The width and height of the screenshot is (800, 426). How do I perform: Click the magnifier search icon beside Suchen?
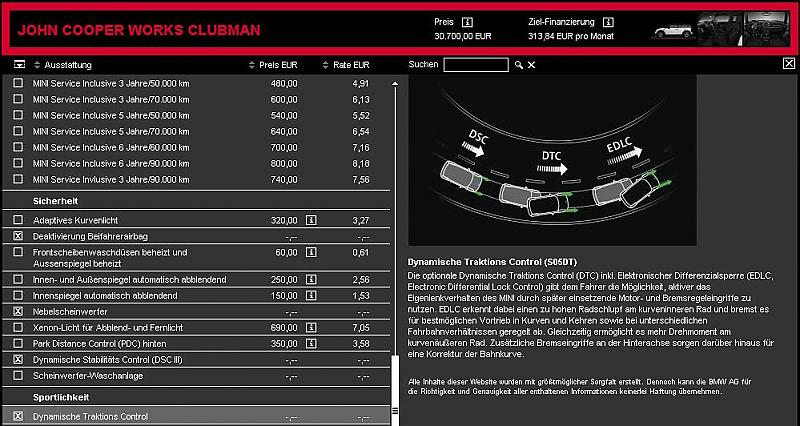point(519,65)
